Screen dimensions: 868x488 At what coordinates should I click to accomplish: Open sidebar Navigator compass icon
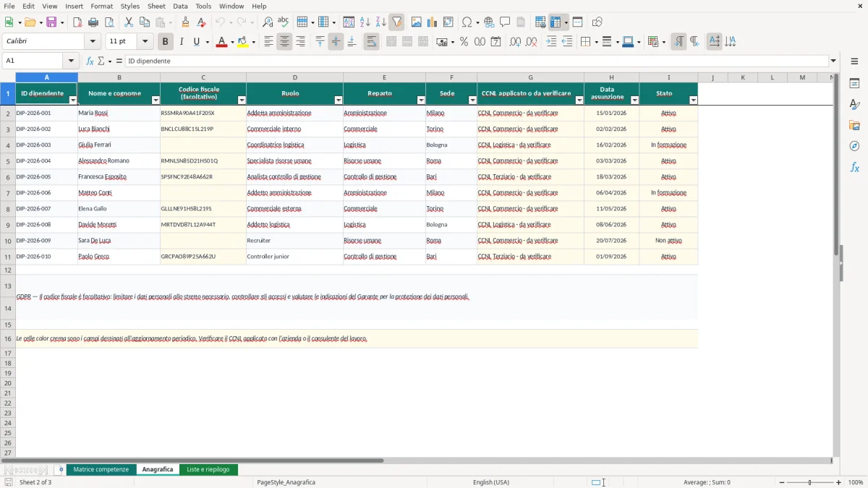854,146
